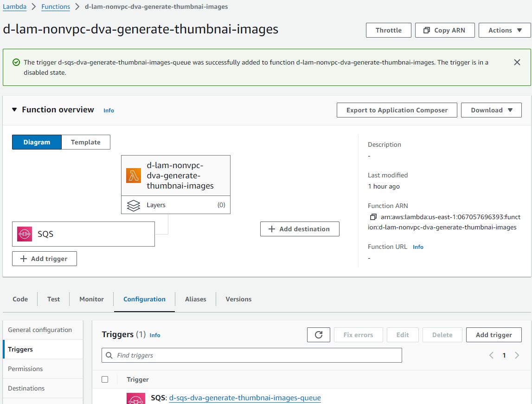Open d-sqs-dva-generate-thumbnai-images-queue link
The height and width of the screenshot is (404, 532).
click(245, 398)
